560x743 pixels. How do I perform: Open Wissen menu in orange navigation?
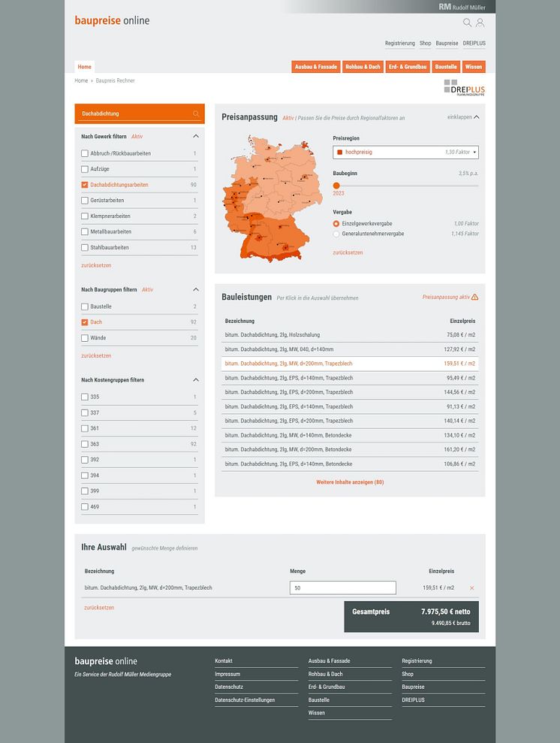(x=474, y=67)
